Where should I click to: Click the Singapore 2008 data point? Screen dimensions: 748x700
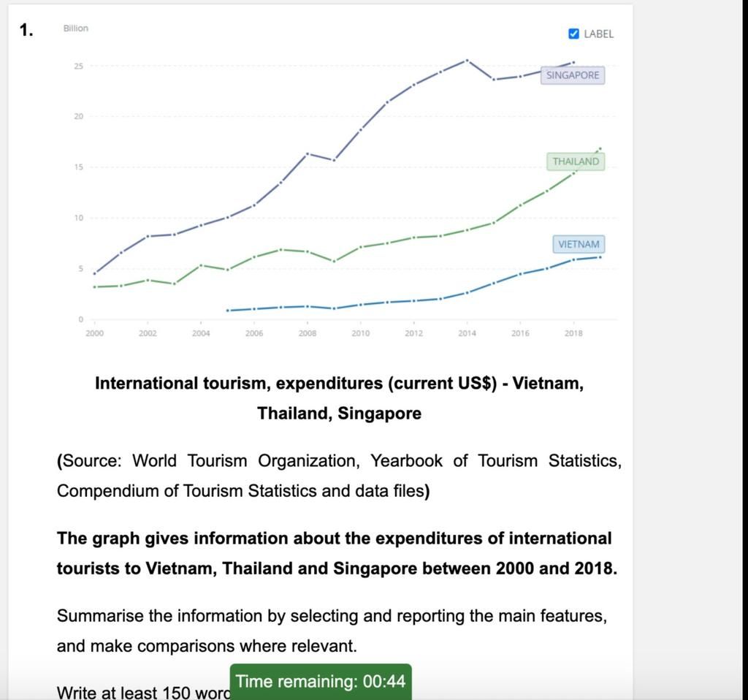(308, 153)
